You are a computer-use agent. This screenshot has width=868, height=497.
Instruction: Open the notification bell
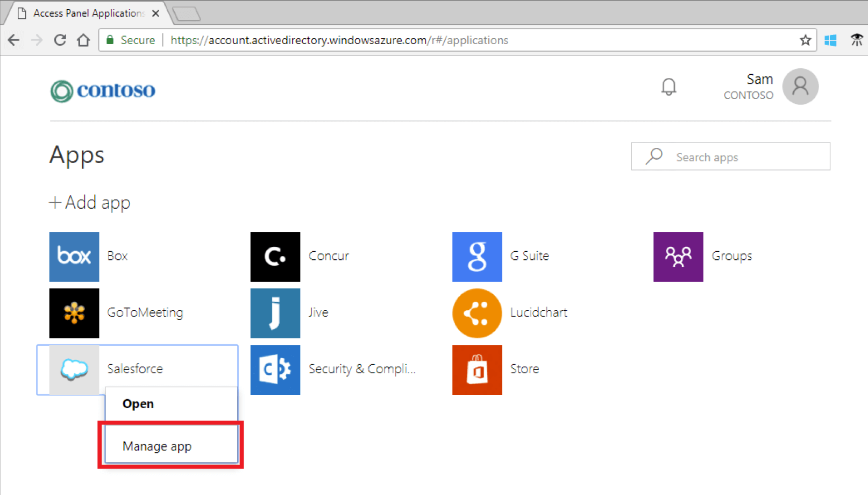coord(668,86)
